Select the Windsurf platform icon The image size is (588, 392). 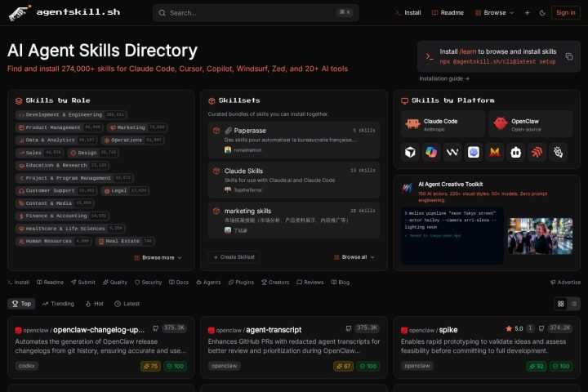[x=452, y=152]
